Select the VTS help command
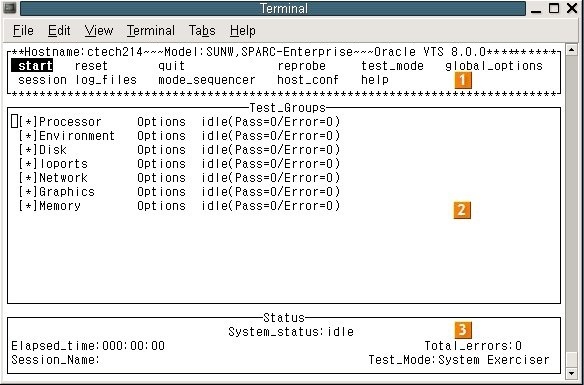584x385 pixels. (x=375, y=80)
